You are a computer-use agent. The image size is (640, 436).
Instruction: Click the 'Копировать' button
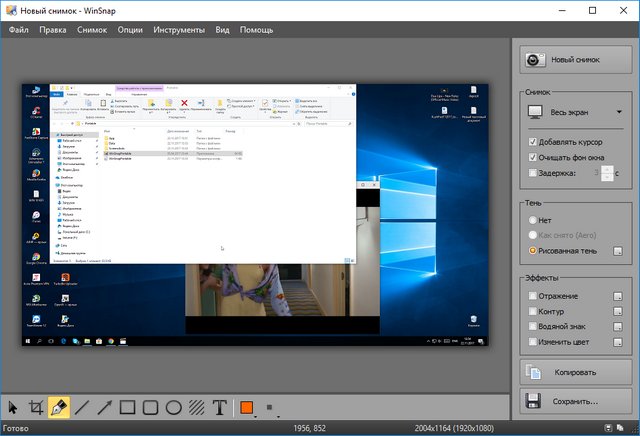click(574, 372)
